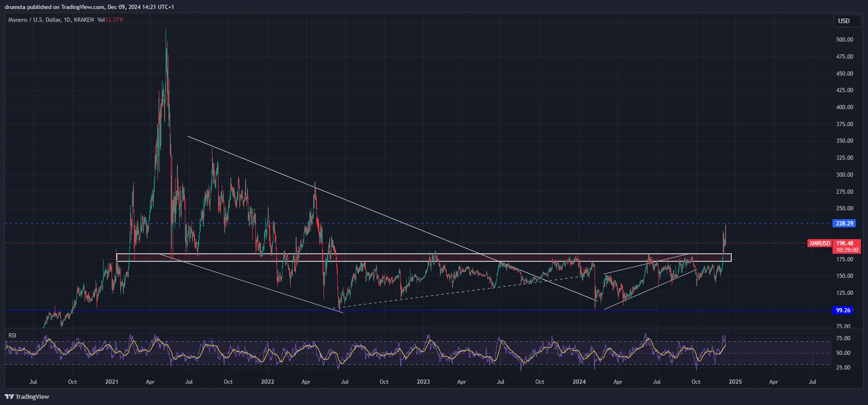Click the RSI 25.00 scale label
Screen dimensions: 868x405
(843, 368)
